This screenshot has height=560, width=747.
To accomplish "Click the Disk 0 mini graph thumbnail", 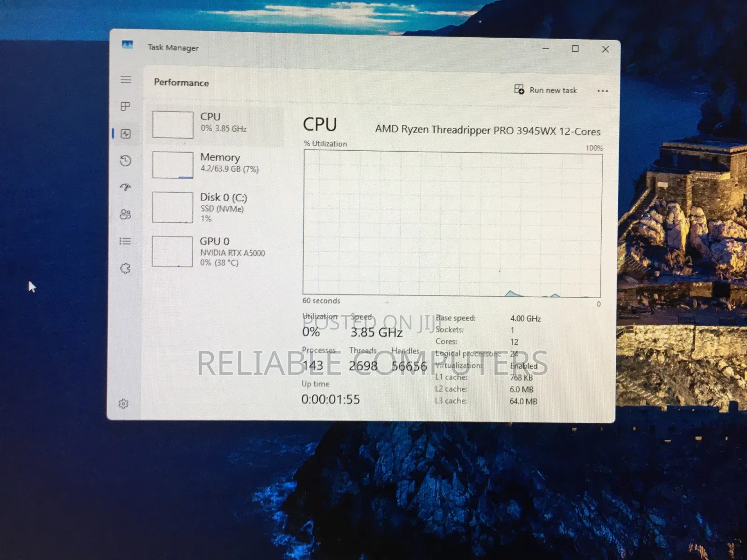I will coord(173,207).
